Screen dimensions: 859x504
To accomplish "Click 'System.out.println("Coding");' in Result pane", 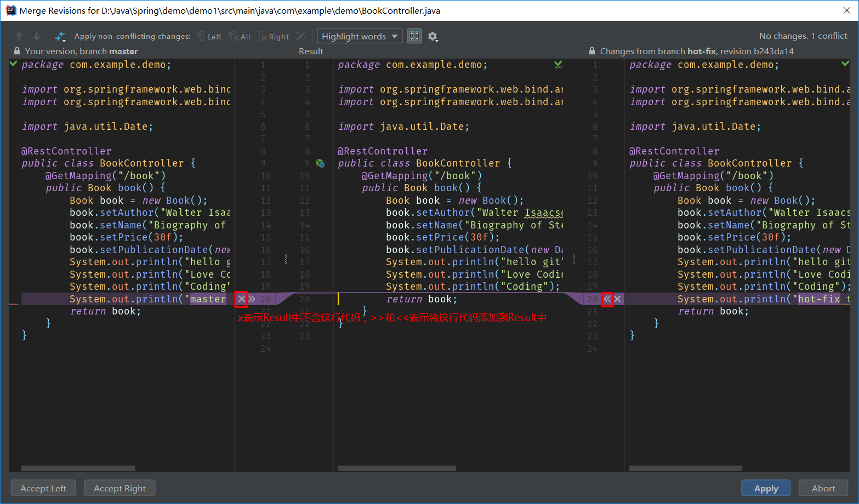I will [473, 287].
